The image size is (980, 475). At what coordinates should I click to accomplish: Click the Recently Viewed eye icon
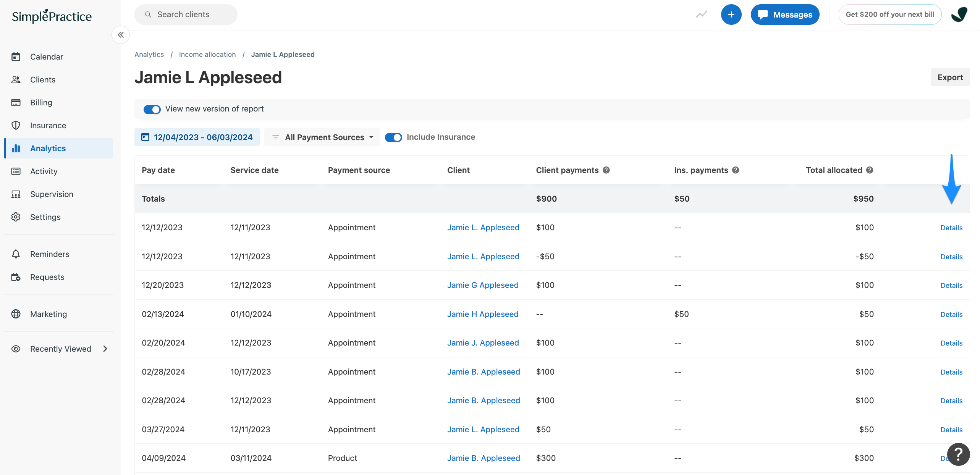point(16,349)
